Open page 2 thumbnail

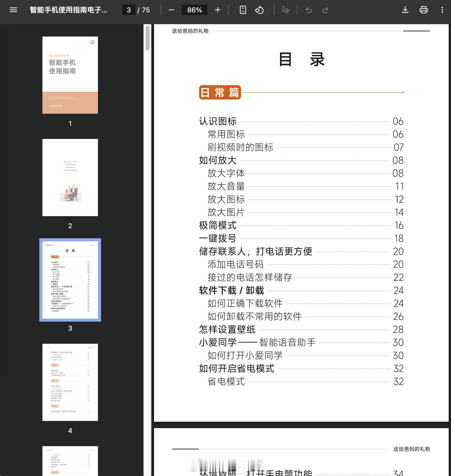(70, 178)
